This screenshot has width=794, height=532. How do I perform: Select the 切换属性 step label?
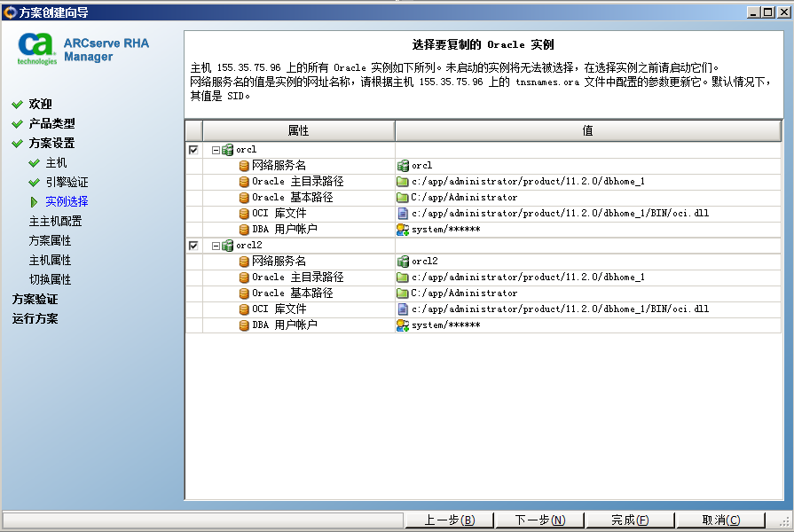pyautogui.click(x=50, y=279)
